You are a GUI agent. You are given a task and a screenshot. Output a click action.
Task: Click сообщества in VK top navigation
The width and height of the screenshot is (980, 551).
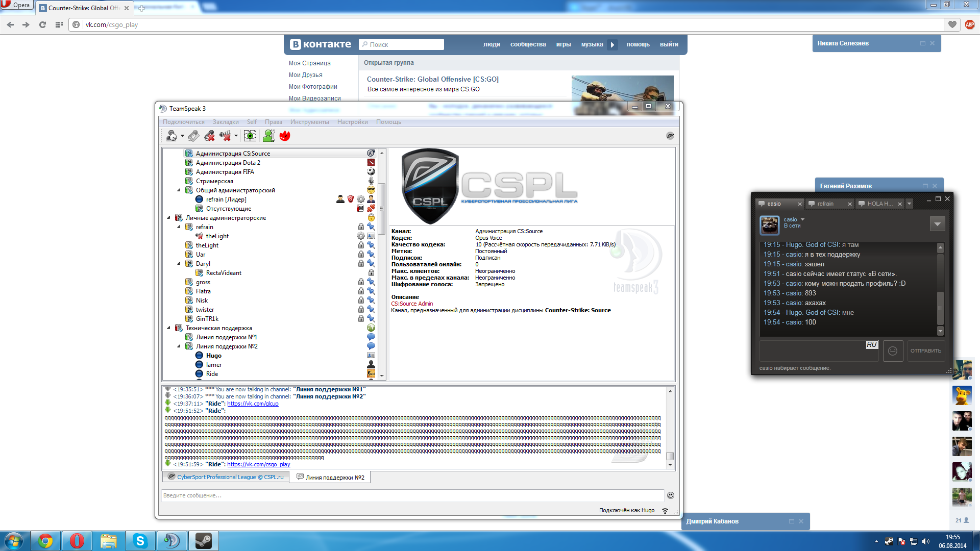point(528,44)
